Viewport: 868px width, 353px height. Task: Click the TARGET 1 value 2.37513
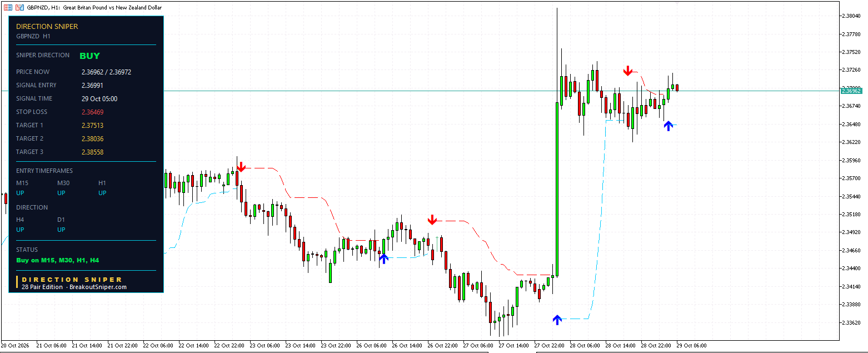[92, 125]
